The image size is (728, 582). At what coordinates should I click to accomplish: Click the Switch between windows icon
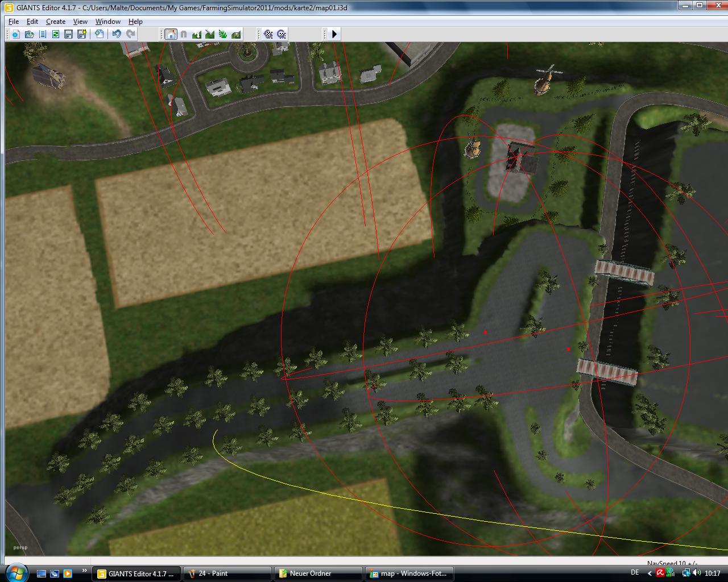point(55,573)
